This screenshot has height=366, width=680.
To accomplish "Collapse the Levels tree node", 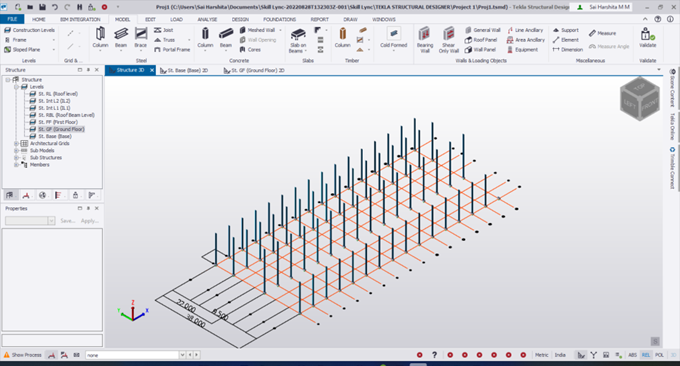I will click(16, 87).
